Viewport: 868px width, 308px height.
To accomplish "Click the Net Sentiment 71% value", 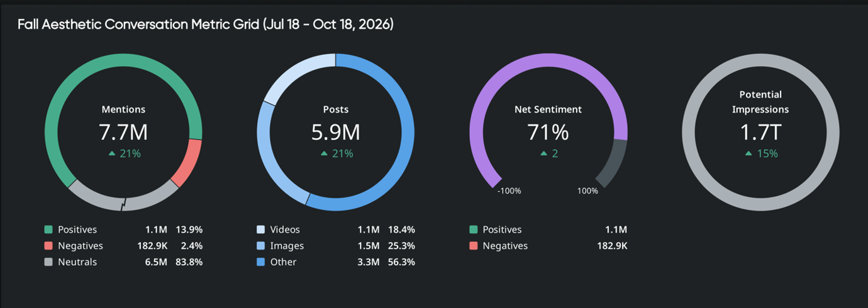I will tap(548, 132).
